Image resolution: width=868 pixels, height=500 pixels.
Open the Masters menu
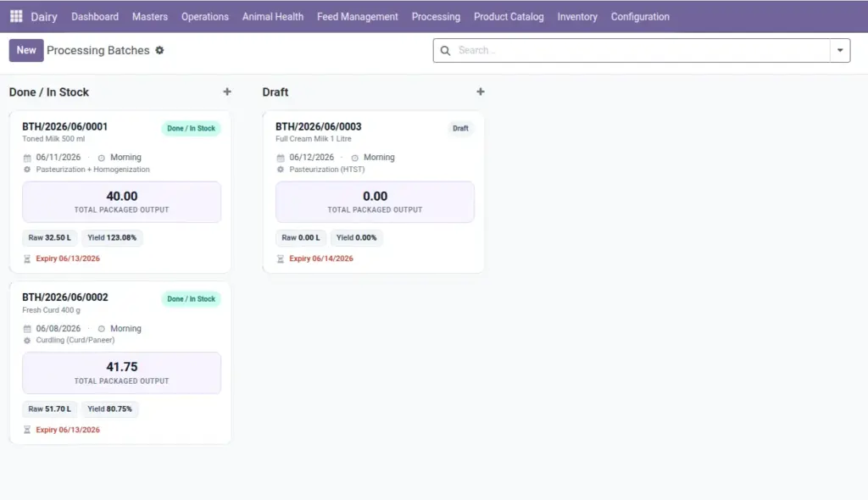tap(149, 17)
